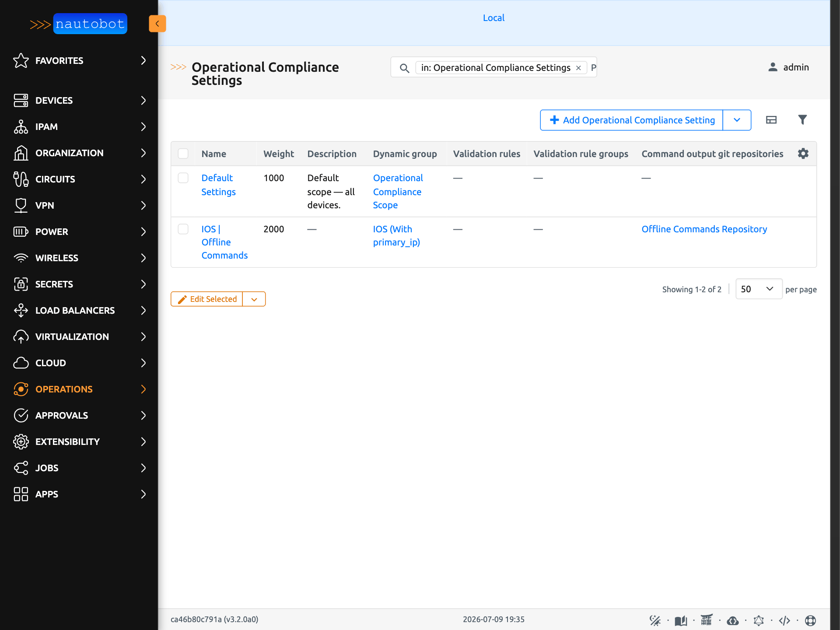840x630 pixels.
Task: Open the 50 per page dropdown
Action: click(x=759, y=289)
